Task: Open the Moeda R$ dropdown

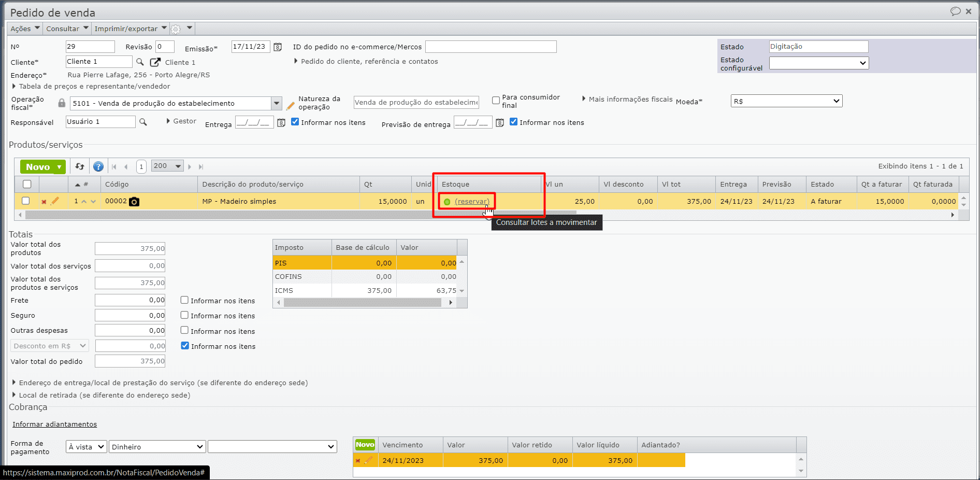Action: (x=787, y=101)
